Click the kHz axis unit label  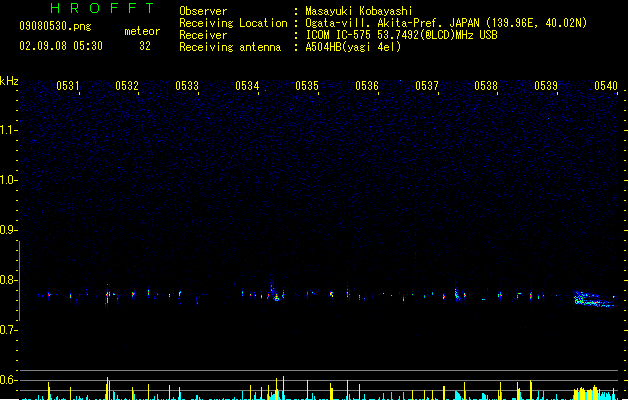point(9,81)
